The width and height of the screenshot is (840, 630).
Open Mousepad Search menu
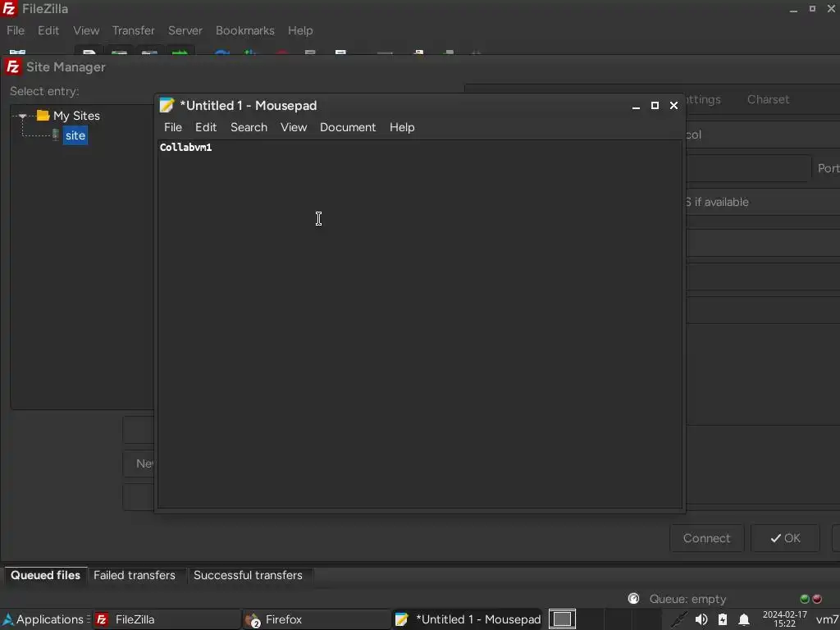[249, 127]
